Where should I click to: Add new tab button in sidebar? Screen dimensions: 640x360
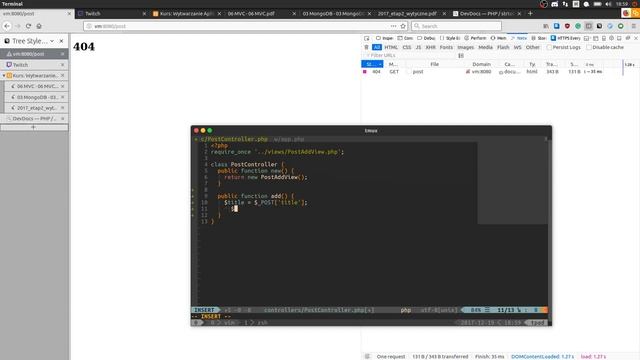click(x=34, y=127)
